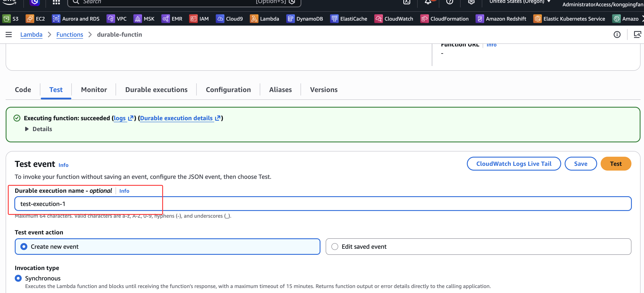Open the Configuration tab
The width and height of the screenshot is (644, 293).
(x=228, y=90)
